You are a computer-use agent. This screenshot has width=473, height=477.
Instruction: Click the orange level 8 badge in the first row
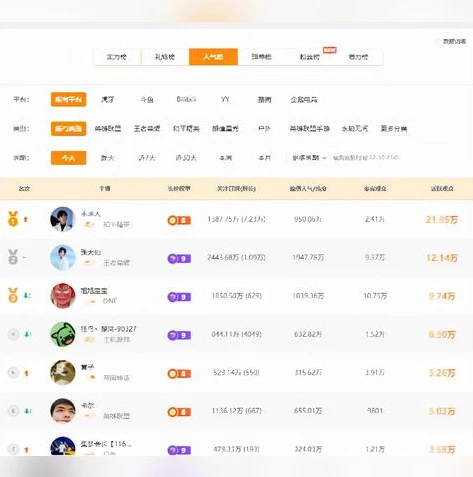point(179,220)
